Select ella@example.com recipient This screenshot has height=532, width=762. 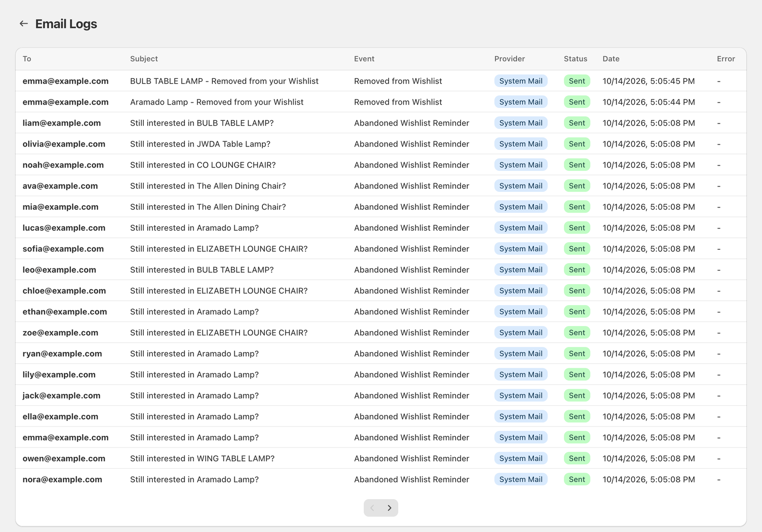pos(60,416)
